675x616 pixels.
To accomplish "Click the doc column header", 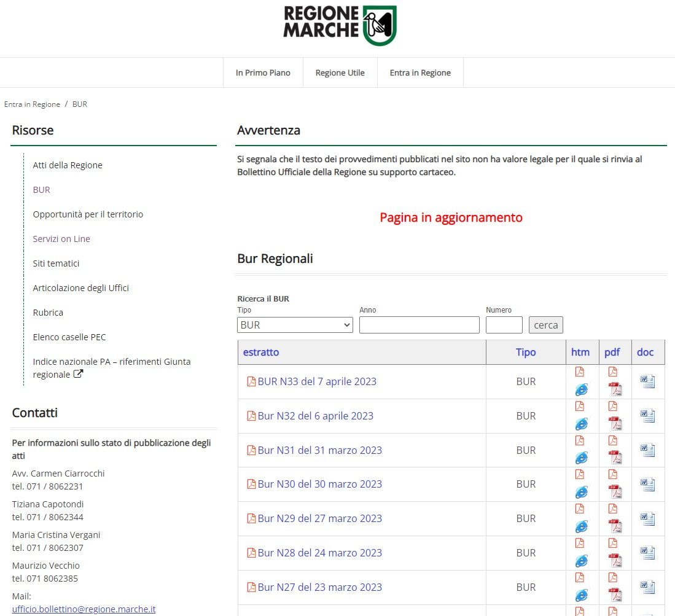I will click(646, 352).
